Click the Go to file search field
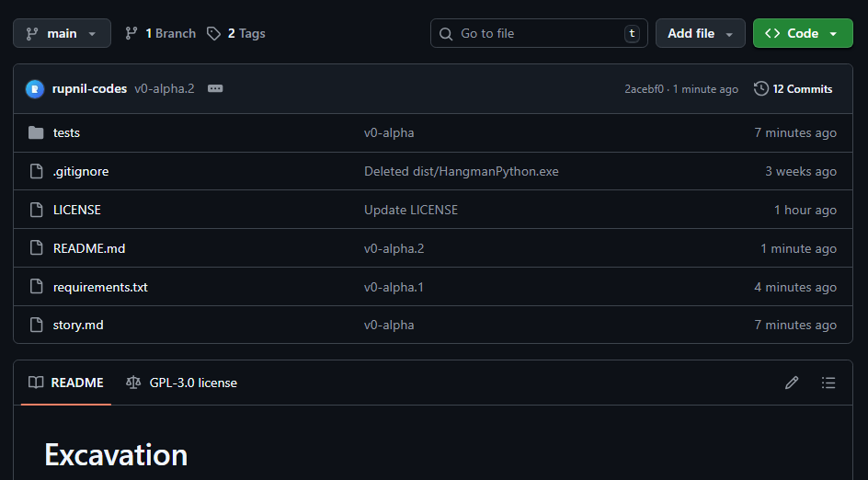The image size is (868, 480). [x=538, y=33]
